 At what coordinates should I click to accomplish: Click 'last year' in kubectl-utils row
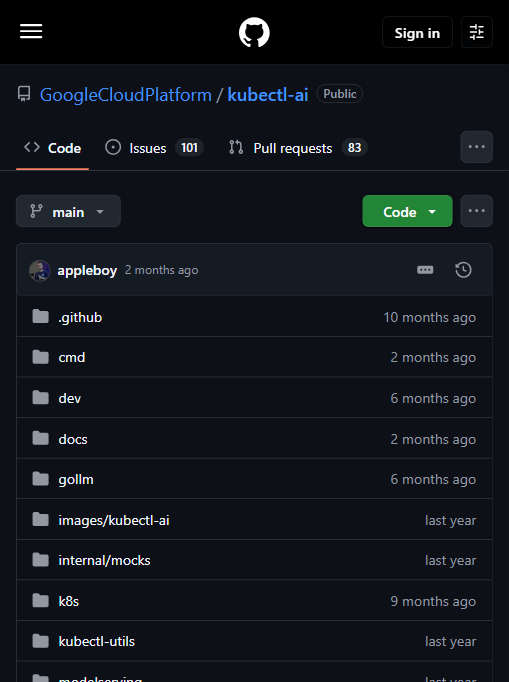(x=450, y=642)
